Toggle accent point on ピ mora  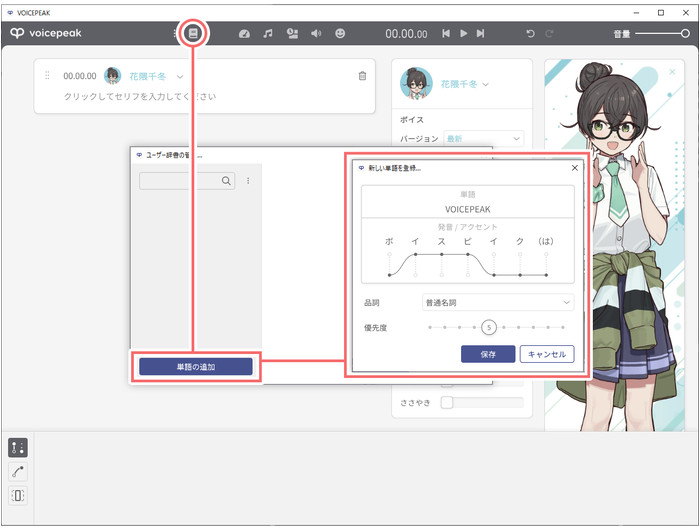click(468, 254)
